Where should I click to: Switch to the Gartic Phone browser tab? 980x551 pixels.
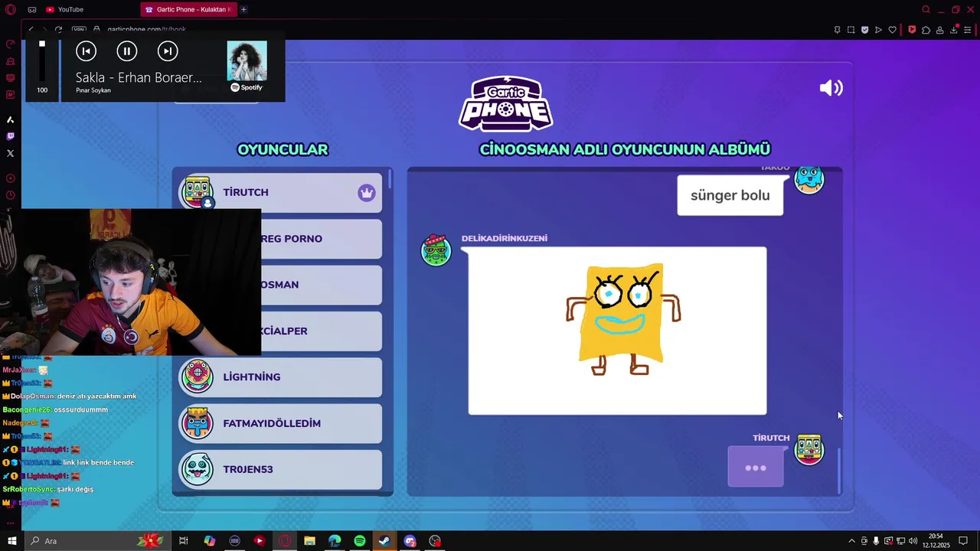[188, 9]
